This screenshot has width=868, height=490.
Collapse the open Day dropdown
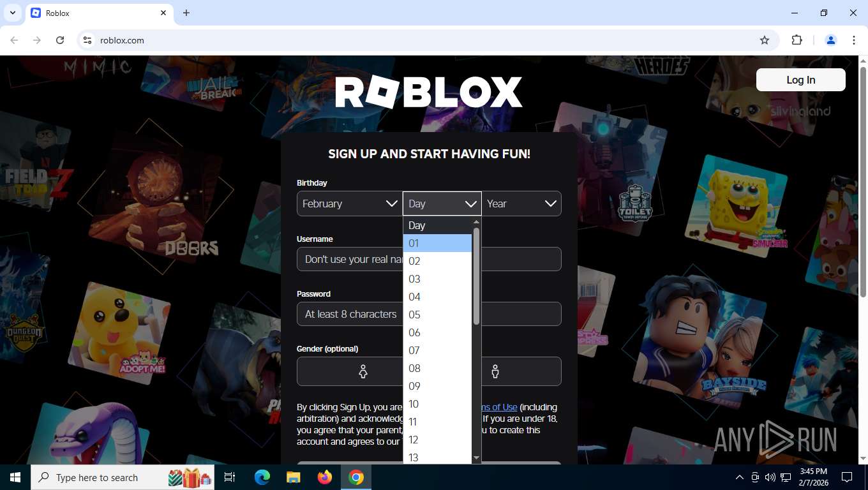(442, 204)
